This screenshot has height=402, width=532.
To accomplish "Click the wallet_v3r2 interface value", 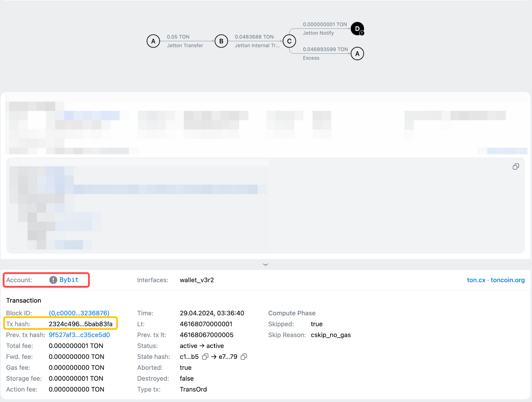I will [197, 280].
